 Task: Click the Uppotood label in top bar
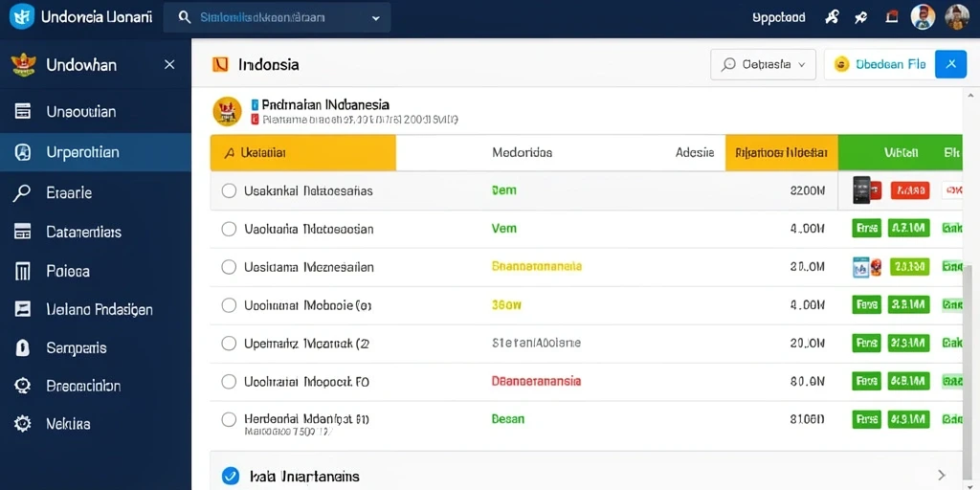pyautogui.click(x=779, y=17)
